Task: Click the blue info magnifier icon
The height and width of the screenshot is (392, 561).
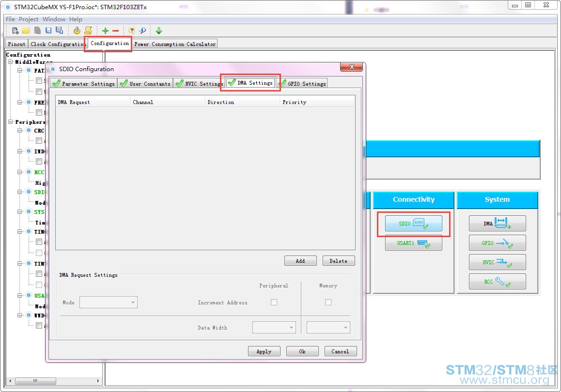Action: tap(142, 31)
